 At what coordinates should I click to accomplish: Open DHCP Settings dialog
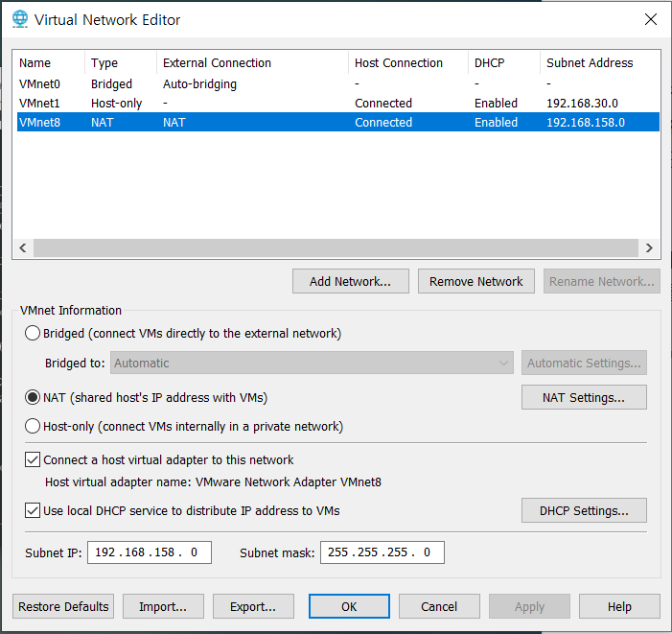click(x=584, y=510)
